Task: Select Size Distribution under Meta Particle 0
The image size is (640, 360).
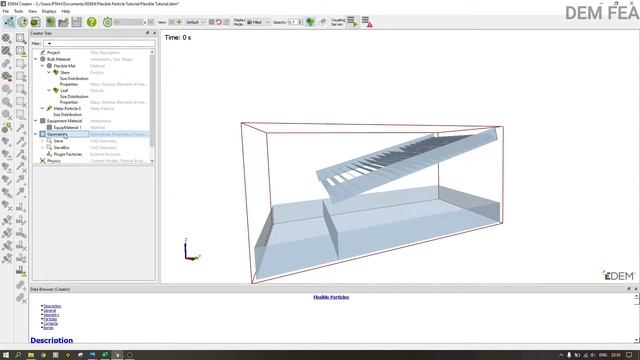Action: pos(67,115)
